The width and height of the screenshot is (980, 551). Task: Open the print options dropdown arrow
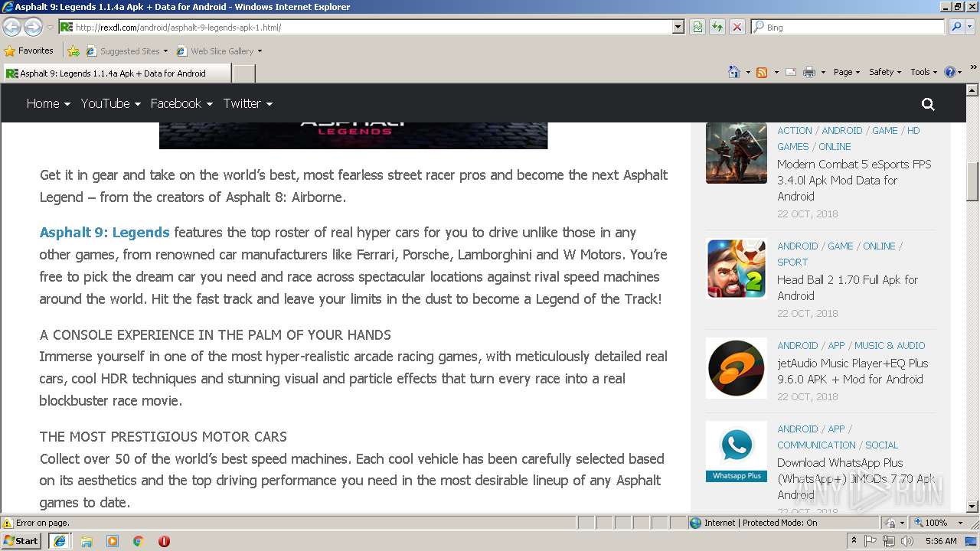point(823,72)
